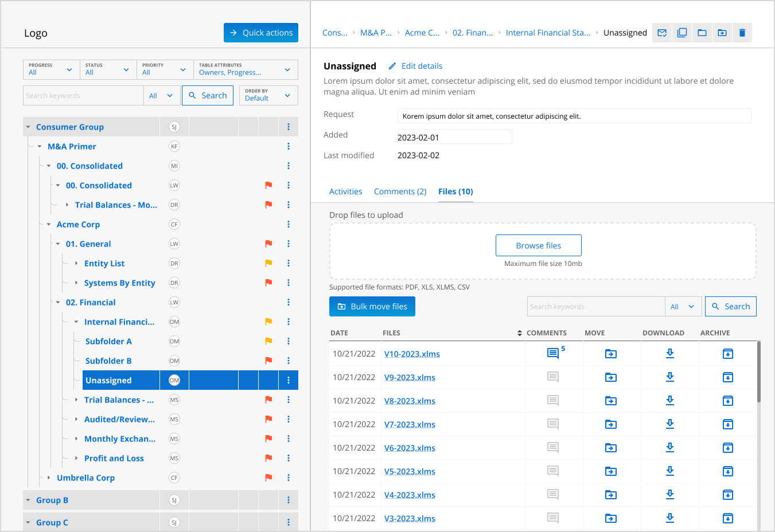The height and width of the screenshot is (532, 775).
Task: Move file V8-2023.xlms
Action: (611, 401)
